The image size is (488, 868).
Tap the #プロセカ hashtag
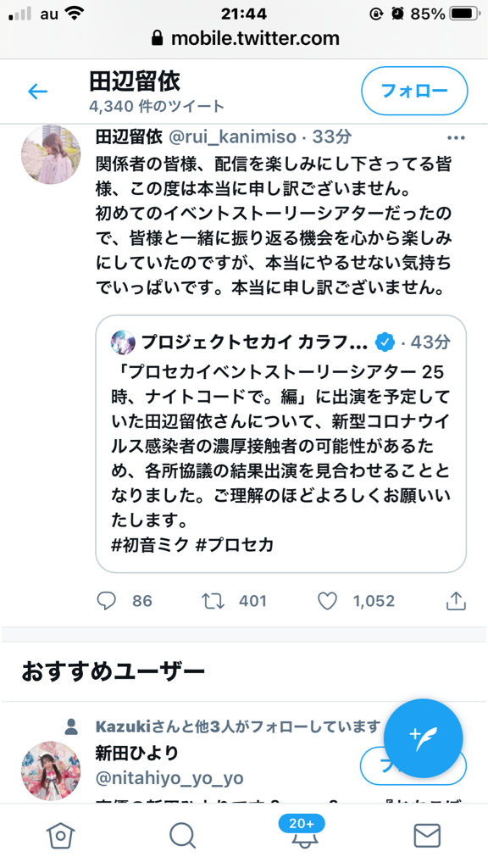236,545
